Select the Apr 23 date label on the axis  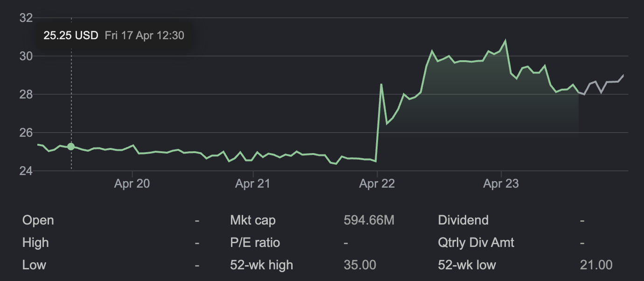point(501,184)
